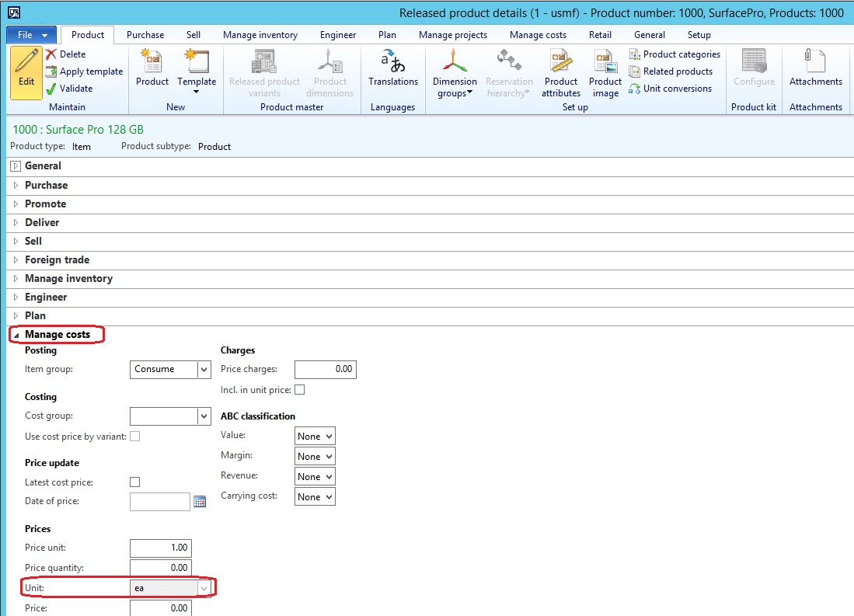Select the Product categories icon
The width and height of the screenshot is (854, 616).
[674, 54]
